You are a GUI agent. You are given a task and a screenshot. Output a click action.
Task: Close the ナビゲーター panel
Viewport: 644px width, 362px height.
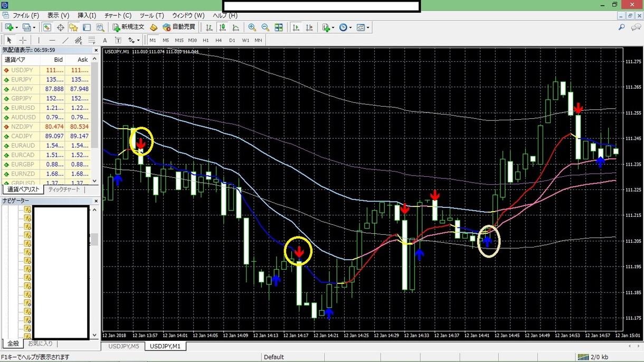[96, 201]
